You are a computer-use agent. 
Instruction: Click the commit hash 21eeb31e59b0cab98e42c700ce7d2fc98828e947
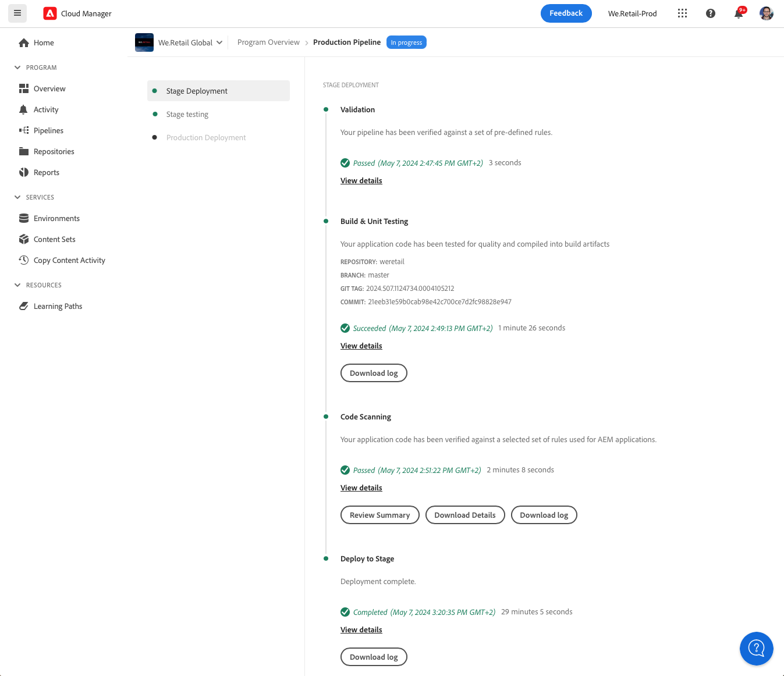439,302
